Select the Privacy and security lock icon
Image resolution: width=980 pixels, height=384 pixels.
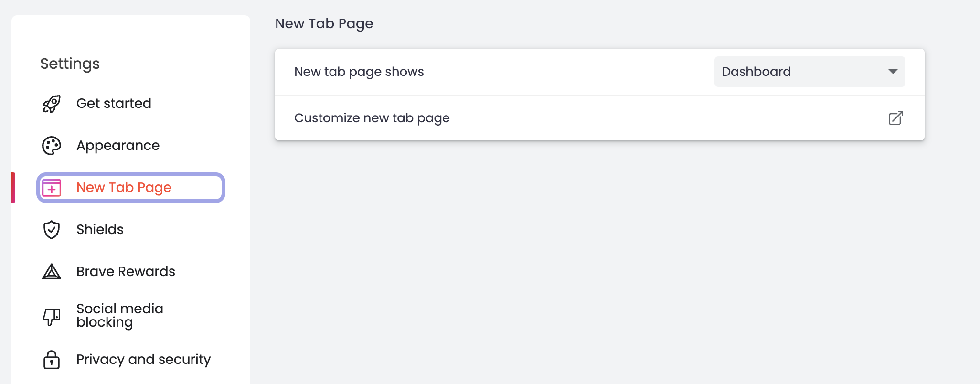[x=52, y=360]
